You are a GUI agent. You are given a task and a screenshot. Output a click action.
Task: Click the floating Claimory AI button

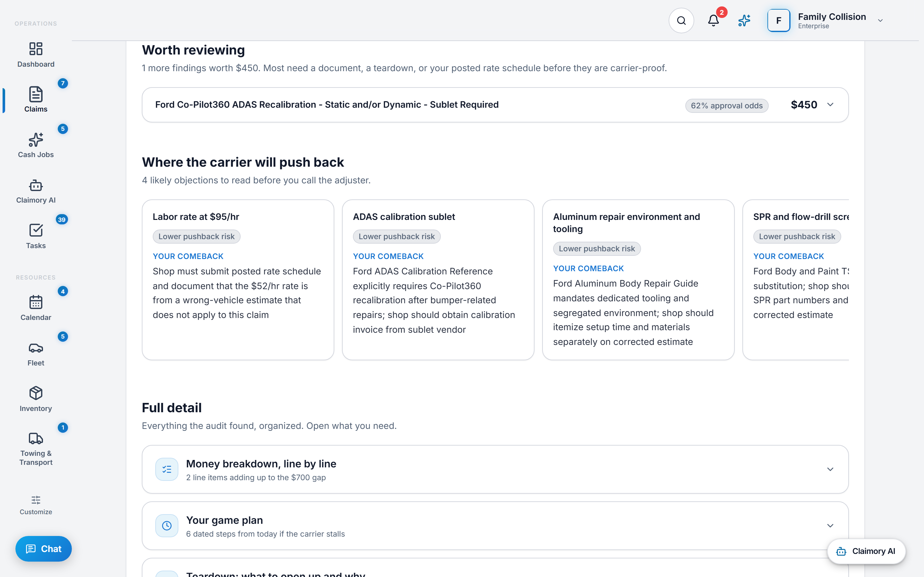pos(866,551)
